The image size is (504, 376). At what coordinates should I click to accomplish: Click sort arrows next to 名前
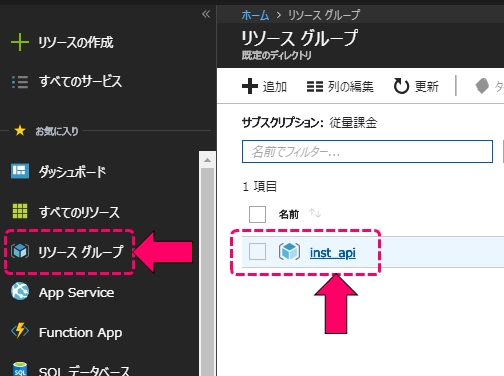[315, 213]
